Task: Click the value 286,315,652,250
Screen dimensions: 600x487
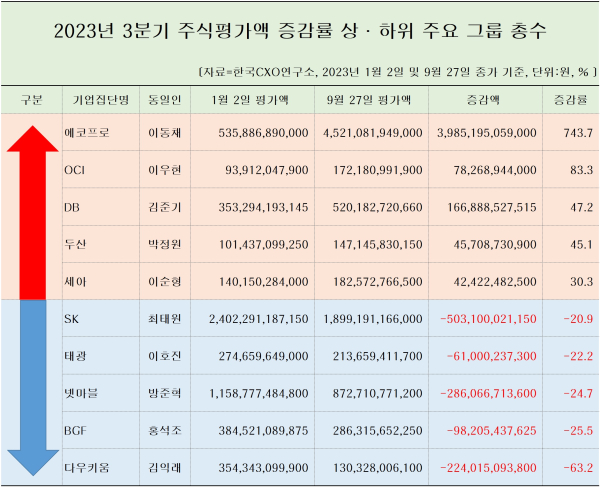Action: (378, 431)
